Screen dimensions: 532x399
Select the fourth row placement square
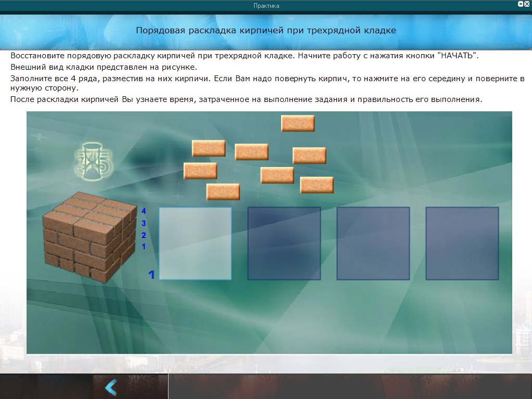point(462,243)
